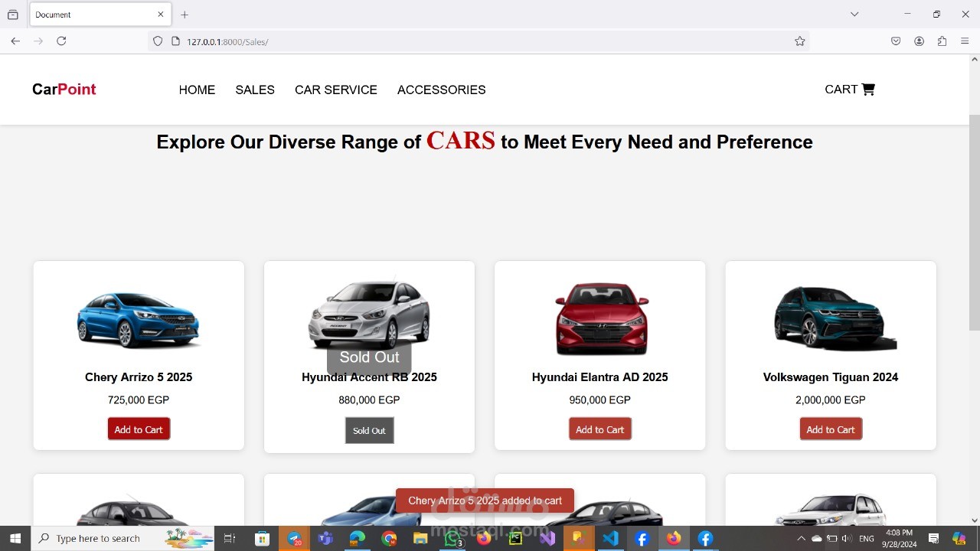Open Microsoft Teams in taskbar
The height and width of the screenshot is (551, 980).
coord(325,539)
